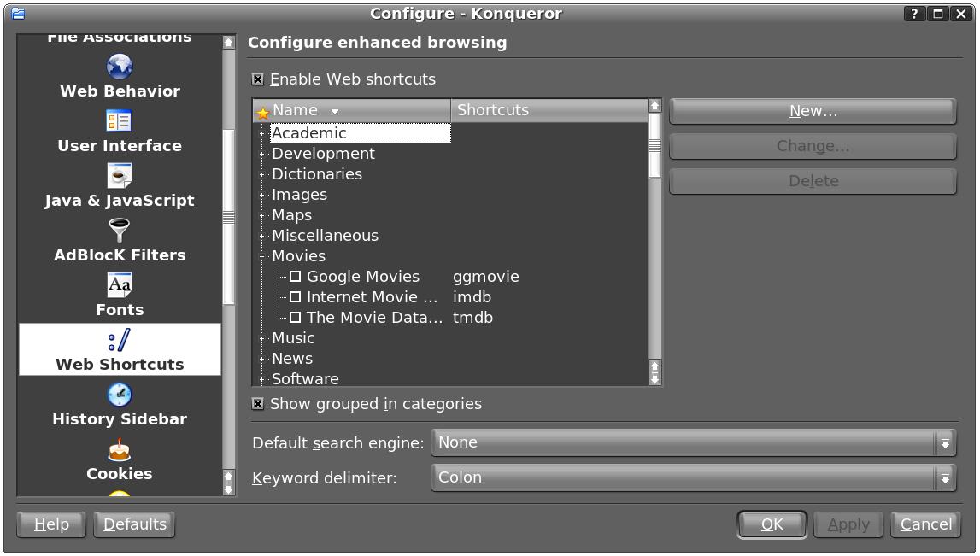Select the User Interface settings icon

point(120,121)
